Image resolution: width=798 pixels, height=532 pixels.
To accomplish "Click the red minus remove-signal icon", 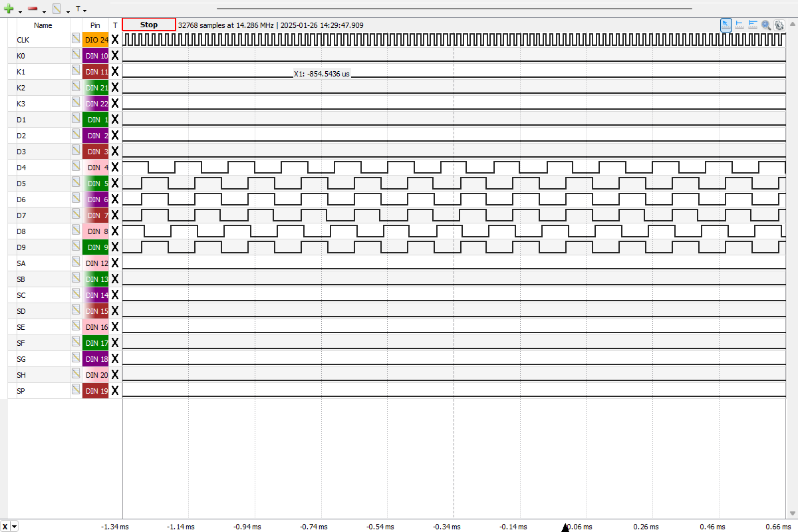I will pos(33,9).
